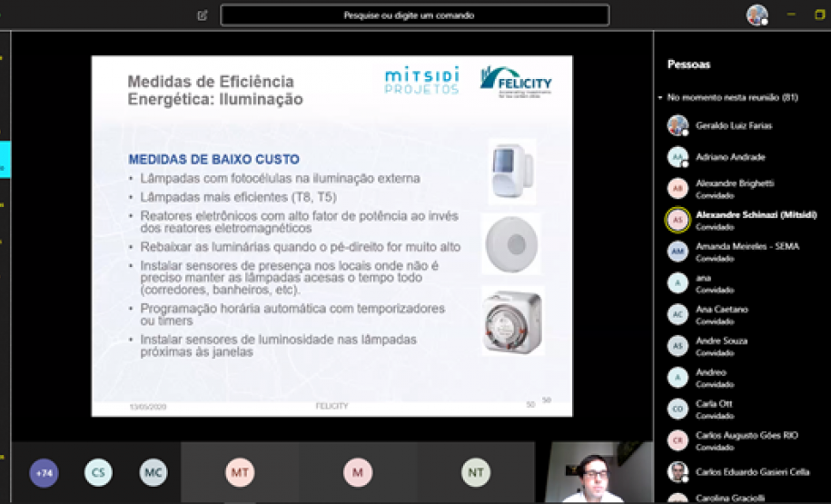831x504 pixels.
Task: Click the MT participant tile
Action: (x=240, y=472)
